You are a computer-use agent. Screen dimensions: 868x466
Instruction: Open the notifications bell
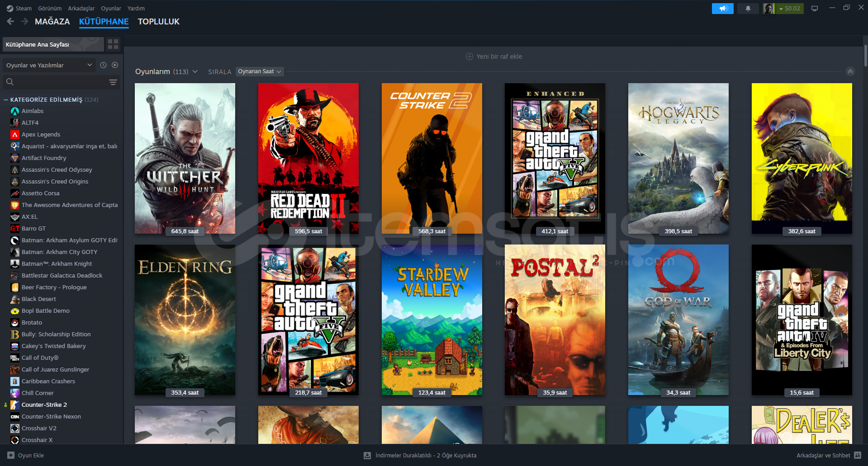pos(748,9)
